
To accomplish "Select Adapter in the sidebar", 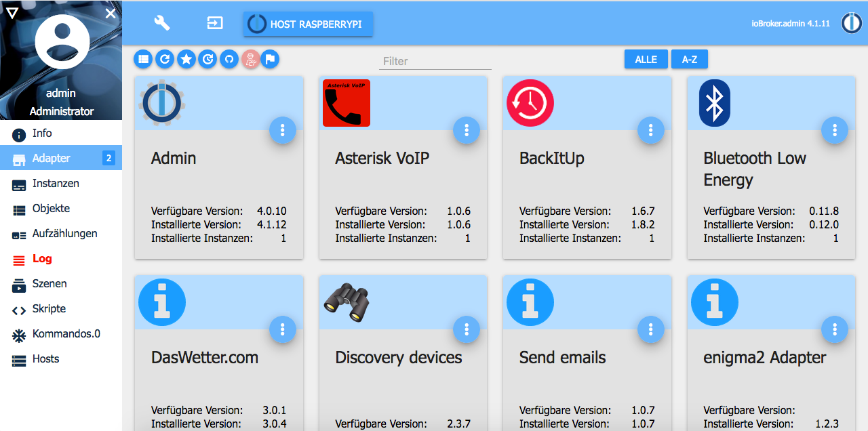I will click(61, 159).
